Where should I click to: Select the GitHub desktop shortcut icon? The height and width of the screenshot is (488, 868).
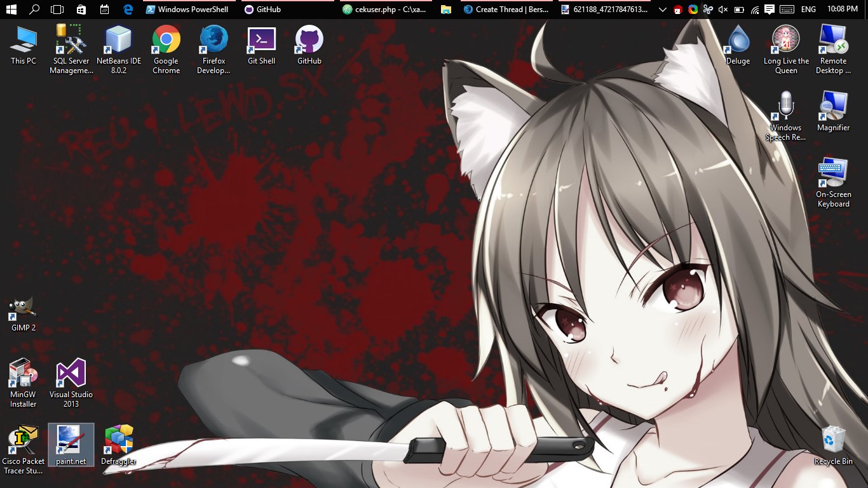point(309,45)
